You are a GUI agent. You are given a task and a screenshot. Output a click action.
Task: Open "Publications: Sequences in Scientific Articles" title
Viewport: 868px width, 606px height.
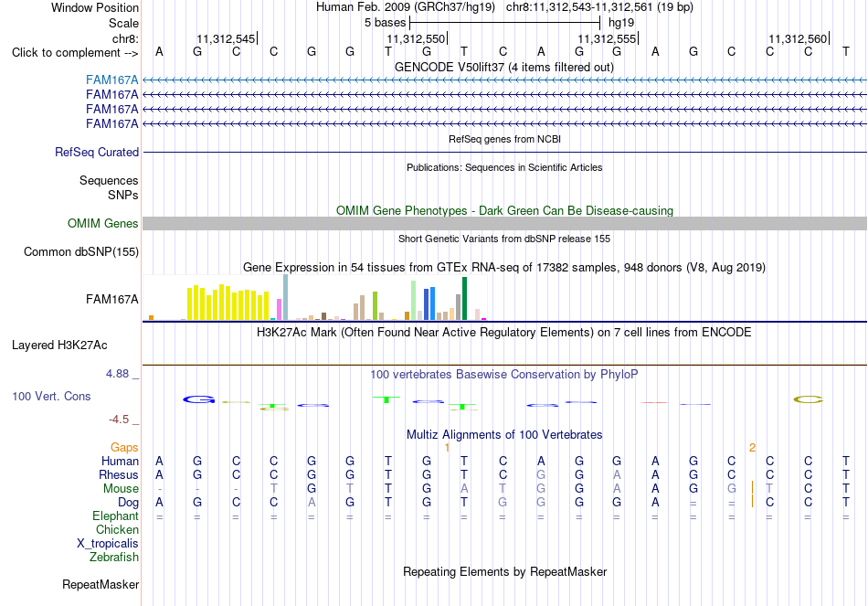[504, 167]
